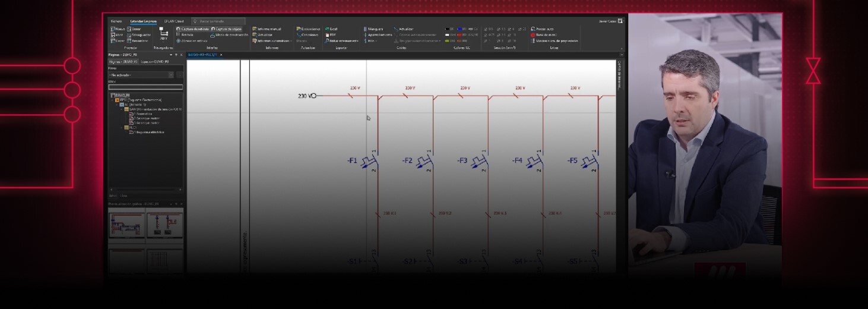The height and width of the screenshot is (309, 868).
Task: Collapse the GAA tree node
Action: [x=121, y=109]
